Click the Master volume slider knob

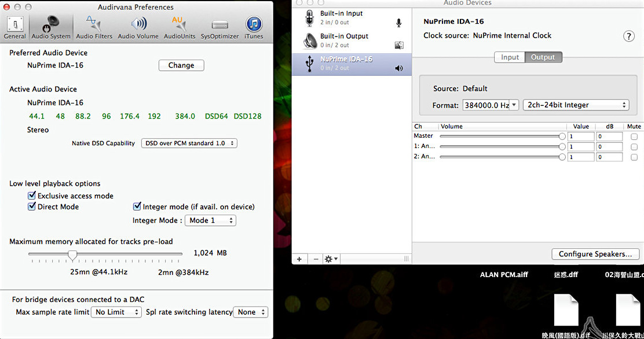coord(562,137)
